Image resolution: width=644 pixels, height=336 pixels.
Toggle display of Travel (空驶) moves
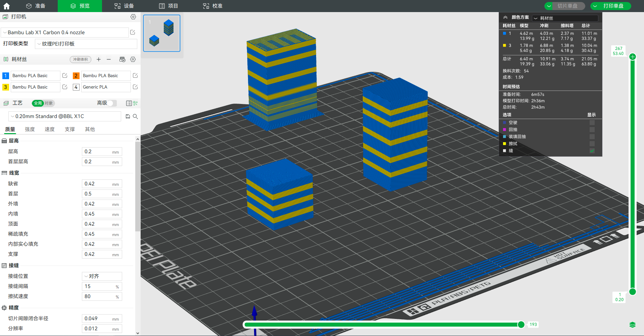(592, 123)
